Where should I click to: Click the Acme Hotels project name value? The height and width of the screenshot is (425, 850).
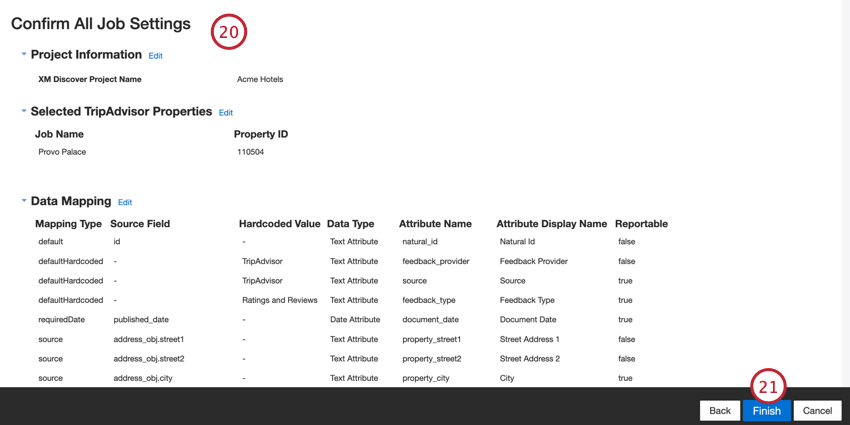click(260, 79)
